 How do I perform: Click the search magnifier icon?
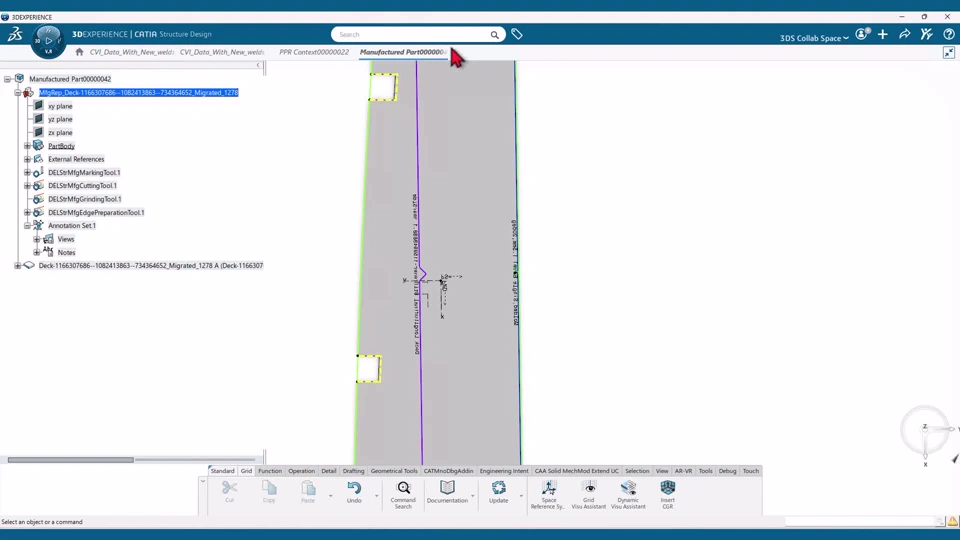[x=495, y=35]
